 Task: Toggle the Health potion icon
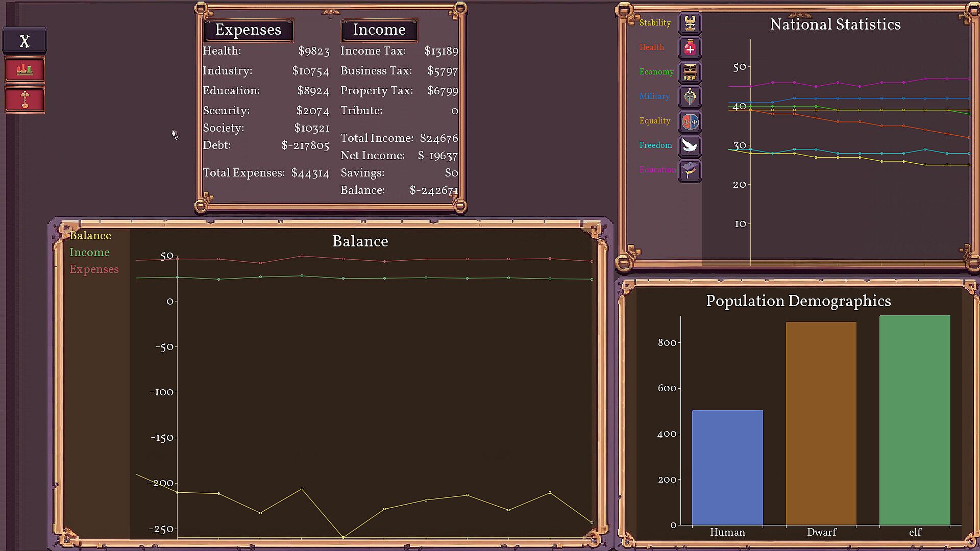tap(690, 48)
